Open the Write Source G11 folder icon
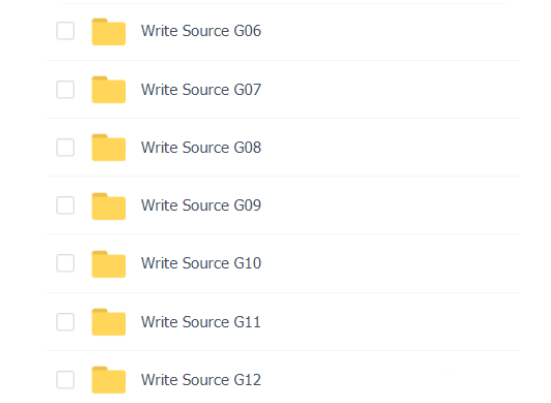Image resolution: width=551 pixels, height=403 pixels. coord(109,322)
